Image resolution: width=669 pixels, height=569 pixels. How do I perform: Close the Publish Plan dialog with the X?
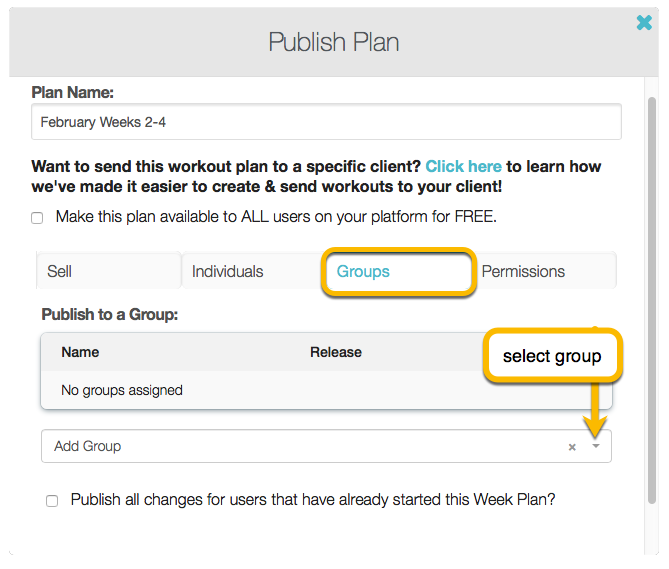[644, 22]
